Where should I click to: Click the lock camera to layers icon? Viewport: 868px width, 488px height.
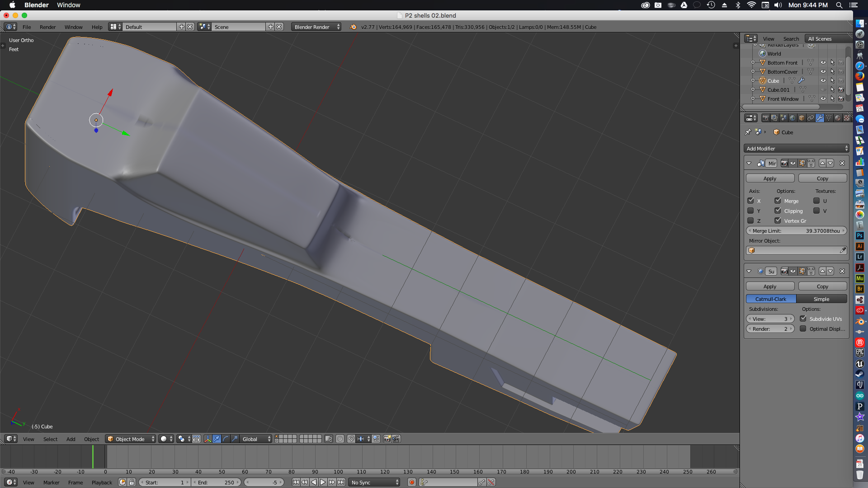tap(329, 439)
